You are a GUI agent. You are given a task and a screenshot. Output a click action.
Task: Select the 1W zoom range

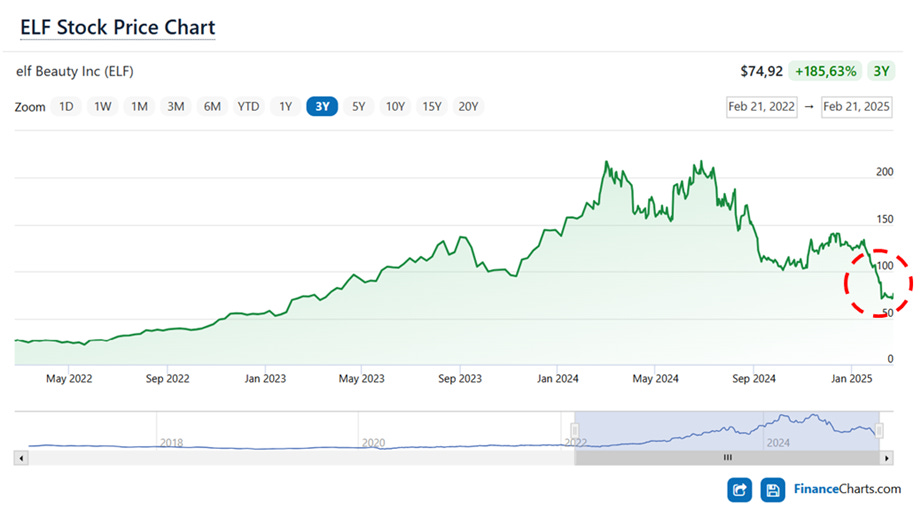click(x=103, y=106)
